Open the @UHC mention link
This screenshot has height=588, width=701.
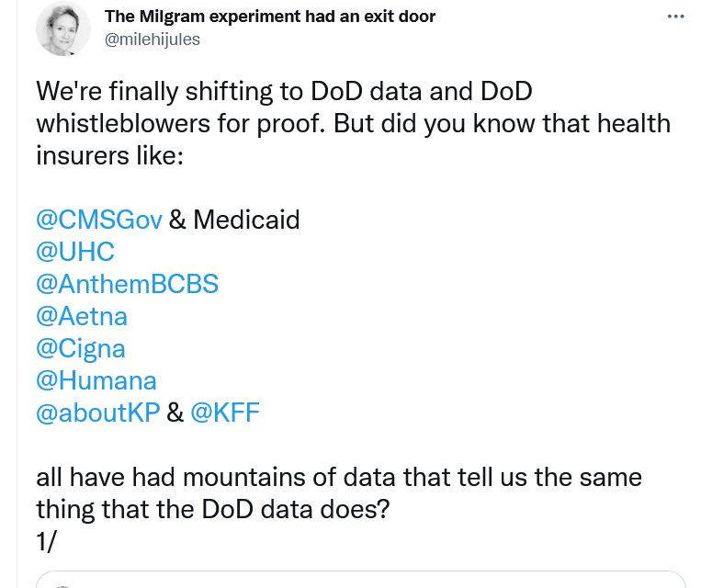tap(75, 252)
